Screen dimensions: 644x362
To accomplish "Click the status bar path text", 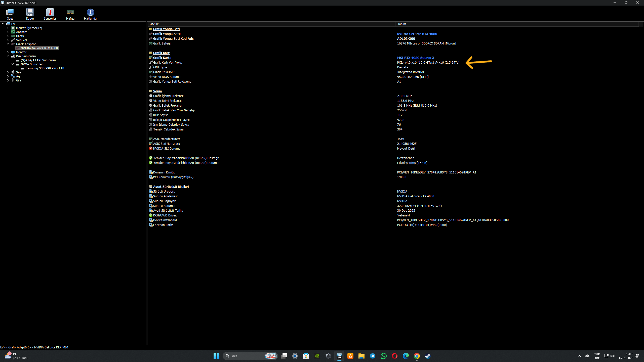I will [x=34, y=347].
